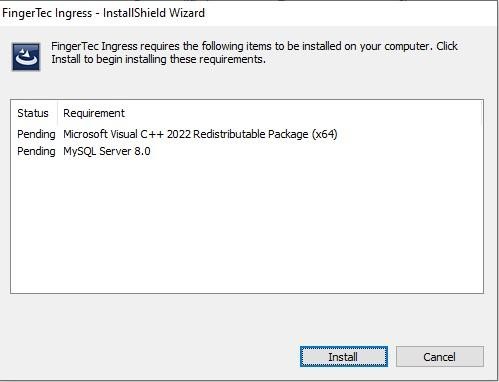Click the 'Install to begin installing these requirements' line
Viewport: 499px width, 382px height.
(158, 59)
